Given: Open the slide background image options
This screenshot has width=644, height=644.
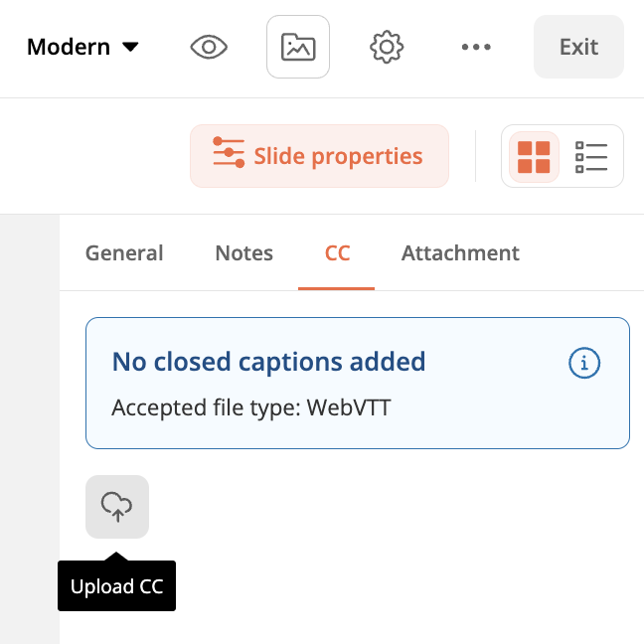Looking at the screenshot, I should pyautogui.click(x=298, y=47).
